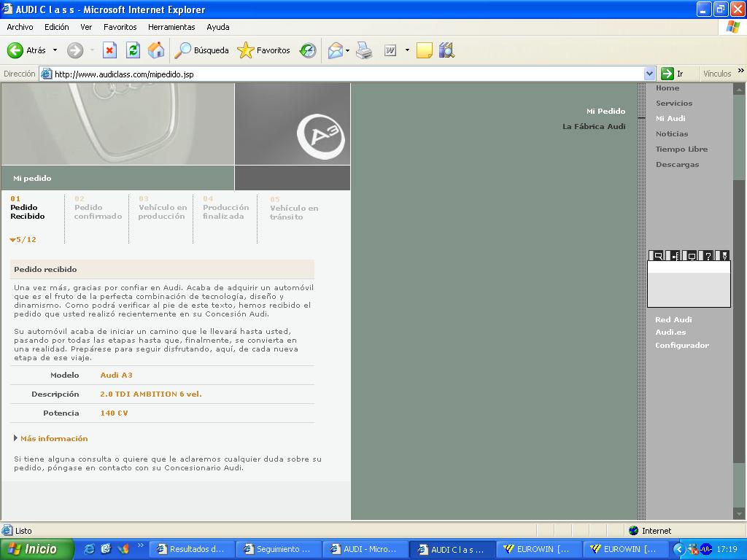Expand the 5/12 date arrow
This screenshot has width=747, height=560.
click(x=23, y=239)
